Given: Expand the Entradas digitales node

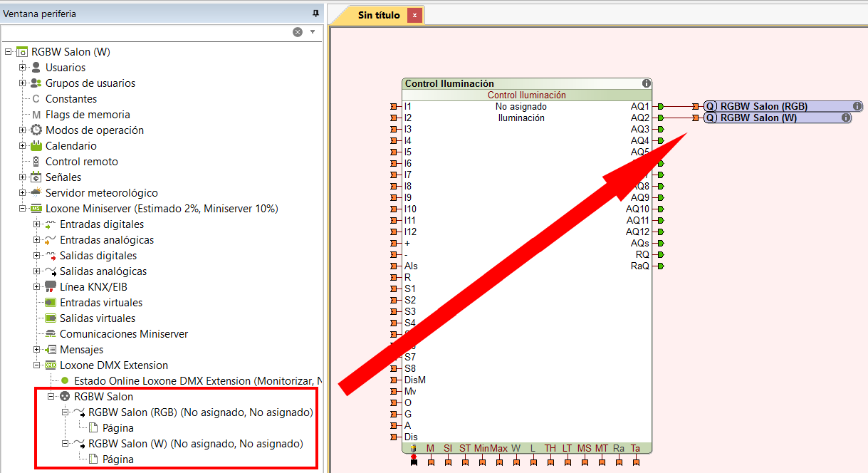Looking at the screenshot, I should pyautogui.click(x=37, y=224).
